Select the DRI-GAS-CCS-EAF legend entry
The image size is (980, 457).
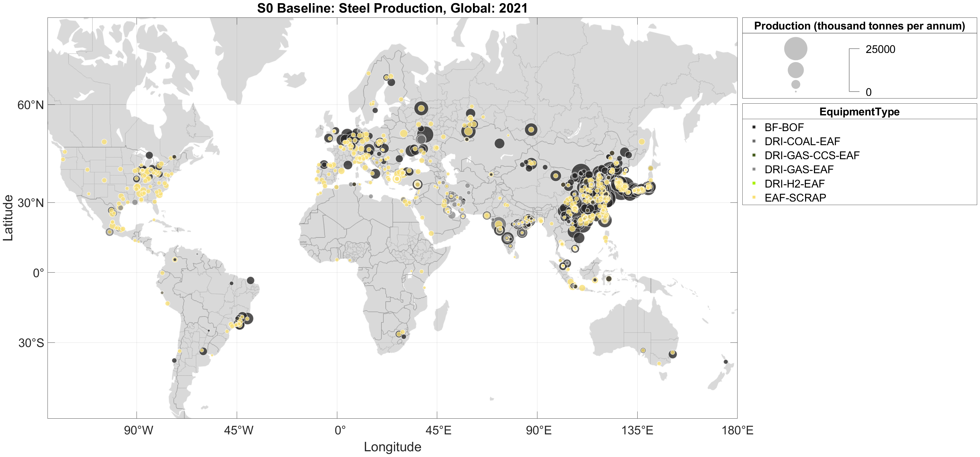coord(812,155)
